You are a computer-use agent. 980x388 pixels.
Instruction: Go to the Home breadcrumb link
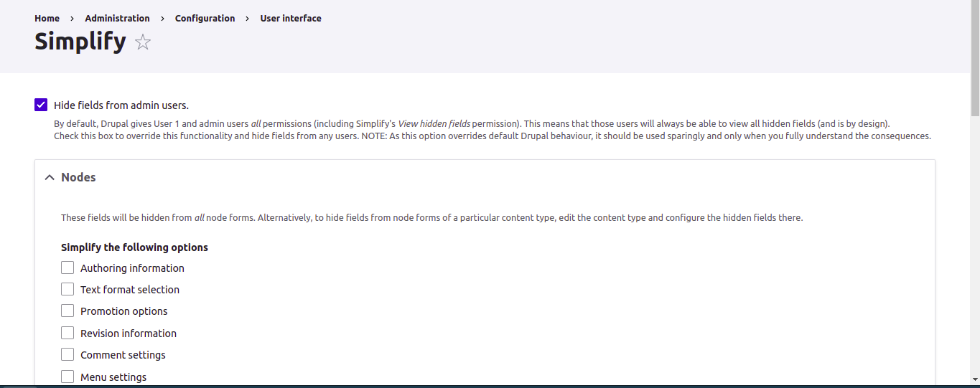pos(47,18)
